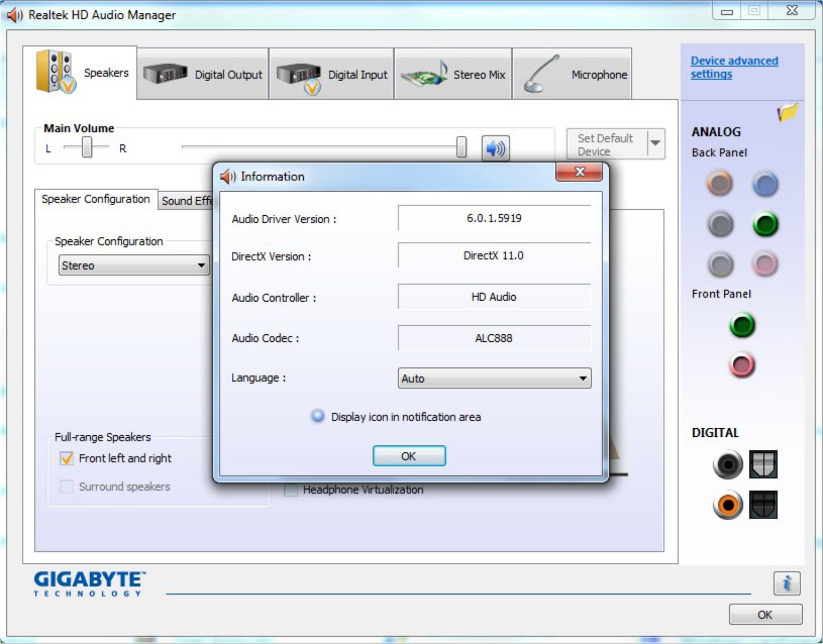Adjust the L/R balance slider
The height and width of the screenshot is (644, 823).
coord(88,147)
